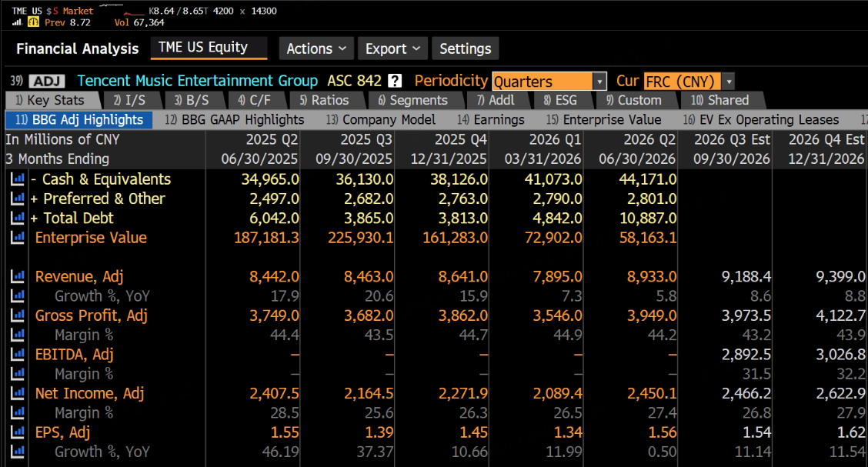868x467 pixels.
Task: Open chart icon for EBITDA, Adj row
Action: tap(18, 354)
